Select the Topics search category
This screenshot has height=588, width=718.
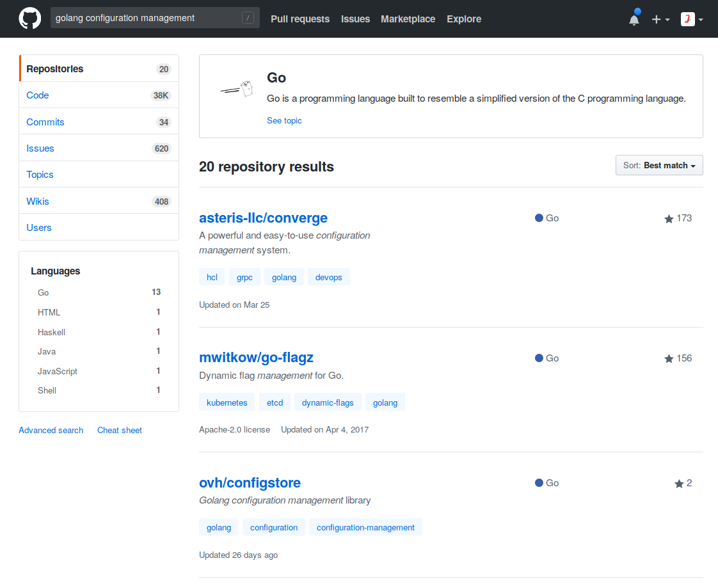point(99,175)
